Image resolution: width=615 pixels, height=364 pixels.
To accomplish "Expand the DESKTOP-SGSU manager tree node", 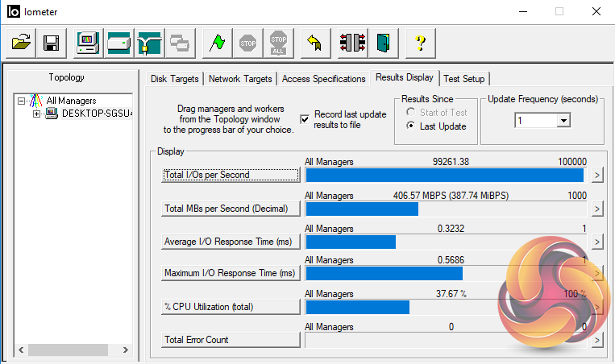I will 36,114.
